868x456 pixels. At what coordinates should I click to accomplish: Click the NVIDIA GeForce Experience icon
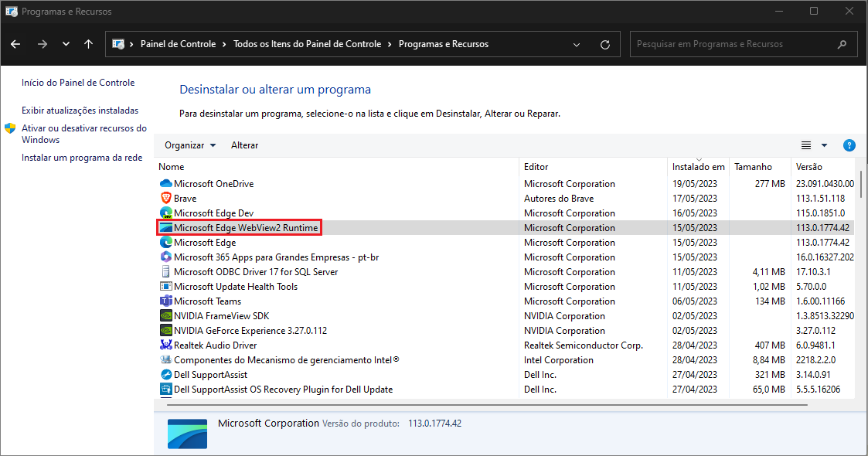[x=165, y=330]
